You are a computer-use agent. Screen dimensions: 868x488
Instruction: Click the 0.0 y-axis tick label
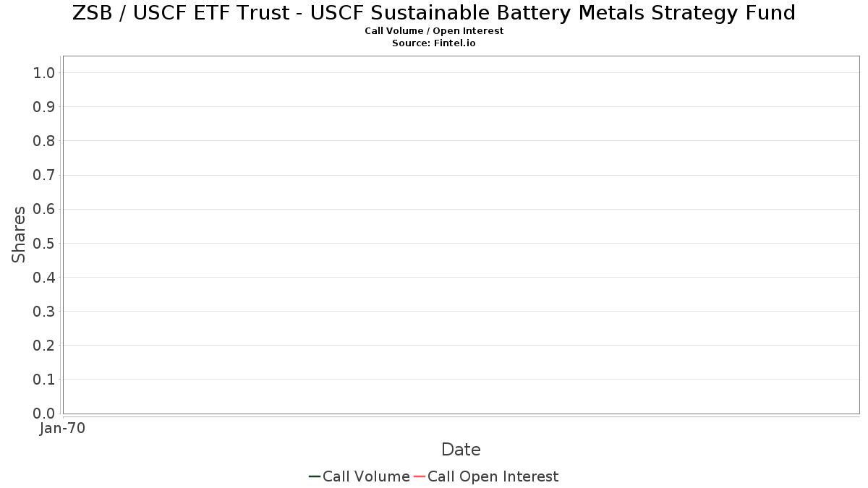pos(44,414)
